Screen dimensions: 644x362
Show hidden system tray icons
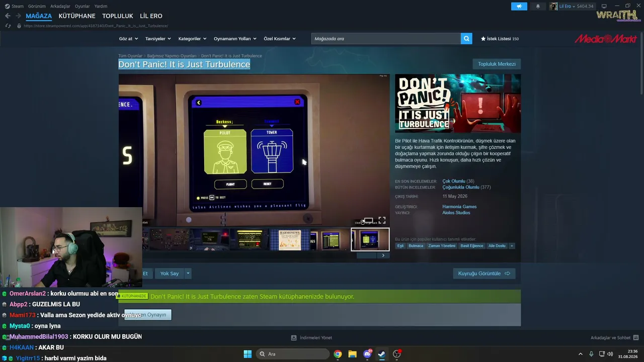(x=580, y=354)
